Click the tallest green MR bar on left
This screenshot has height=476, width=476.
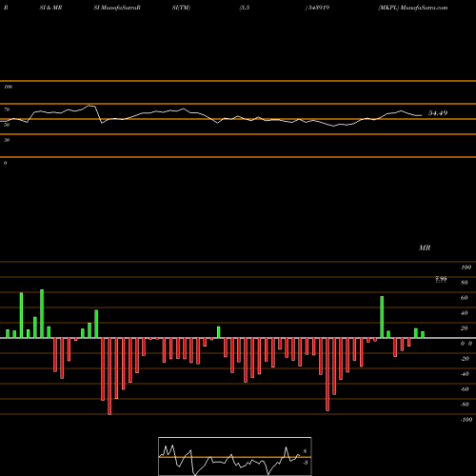(42, 314)
